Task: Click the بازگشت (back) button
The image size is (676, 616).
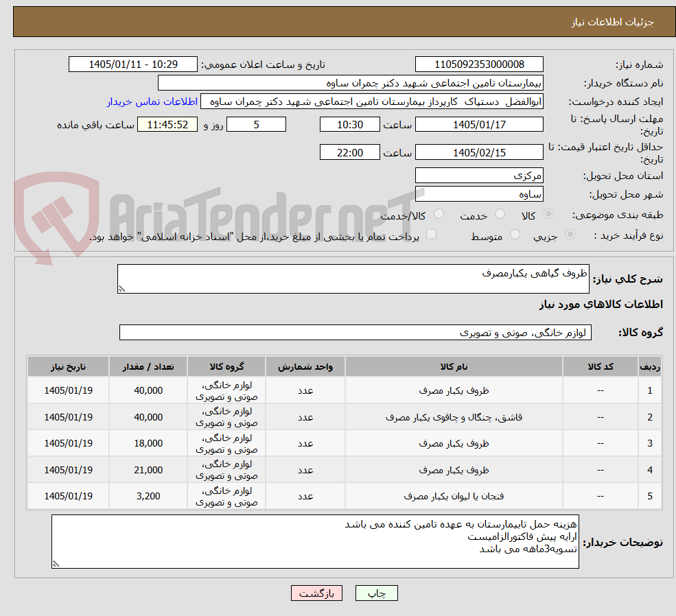Action: [x=316, y=593]
